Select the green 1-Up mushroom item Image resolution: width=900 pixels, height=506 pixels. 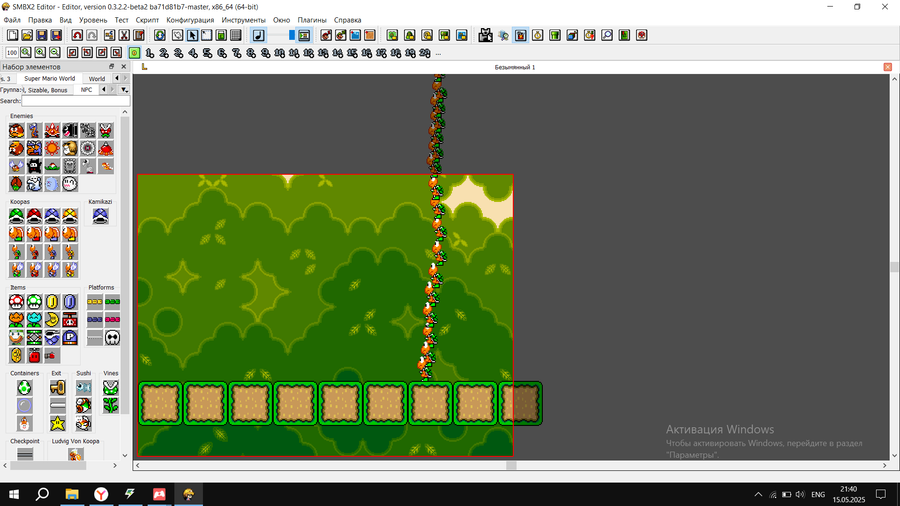[x=34, y=302]
